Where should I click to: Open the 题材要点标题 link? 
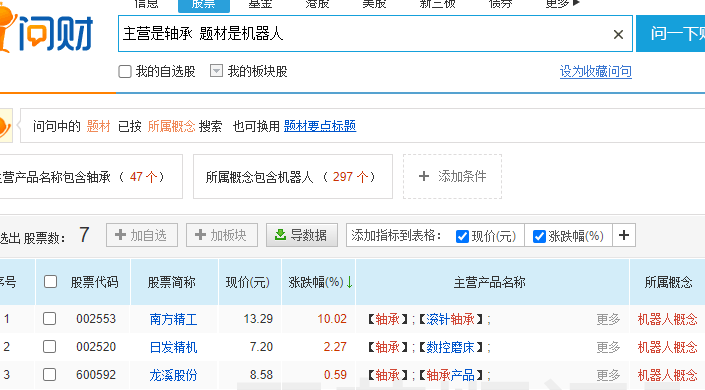click(x=320, y=126)
